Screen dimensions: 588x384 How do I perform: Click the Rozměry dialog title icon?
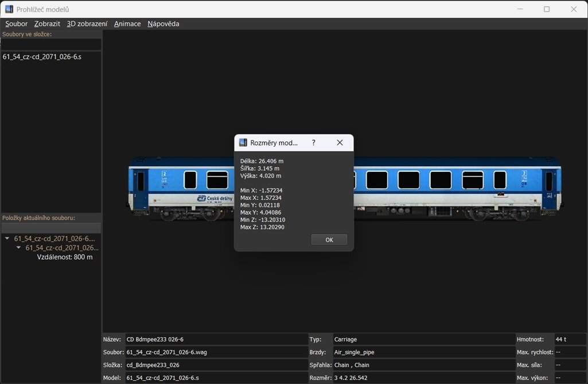[243, 143]
